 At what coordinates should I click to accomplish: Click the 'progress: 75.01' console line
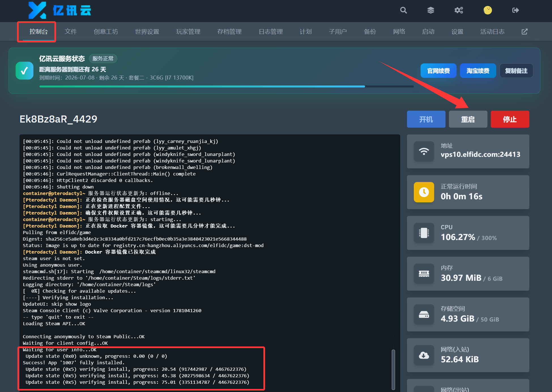coord(137,382)
